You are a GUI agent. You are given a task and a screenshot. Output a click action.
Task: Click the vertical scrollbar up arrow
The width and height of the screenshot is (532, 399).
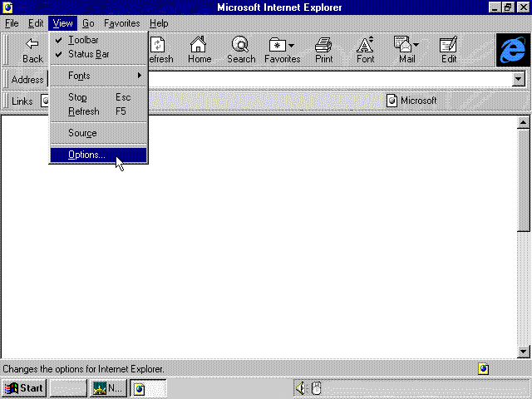(x=523, y=122)
